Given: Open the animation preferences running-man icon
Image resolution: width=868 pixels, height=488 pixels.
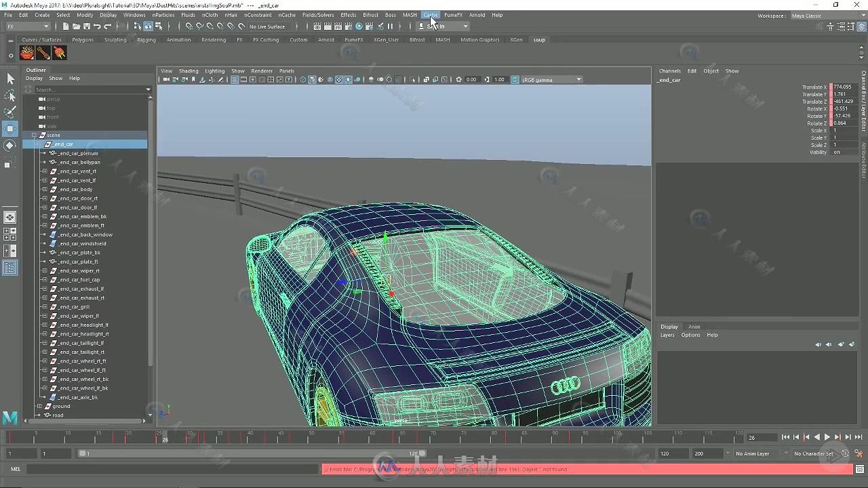Looking at the screenshot, I should point(859,453).
